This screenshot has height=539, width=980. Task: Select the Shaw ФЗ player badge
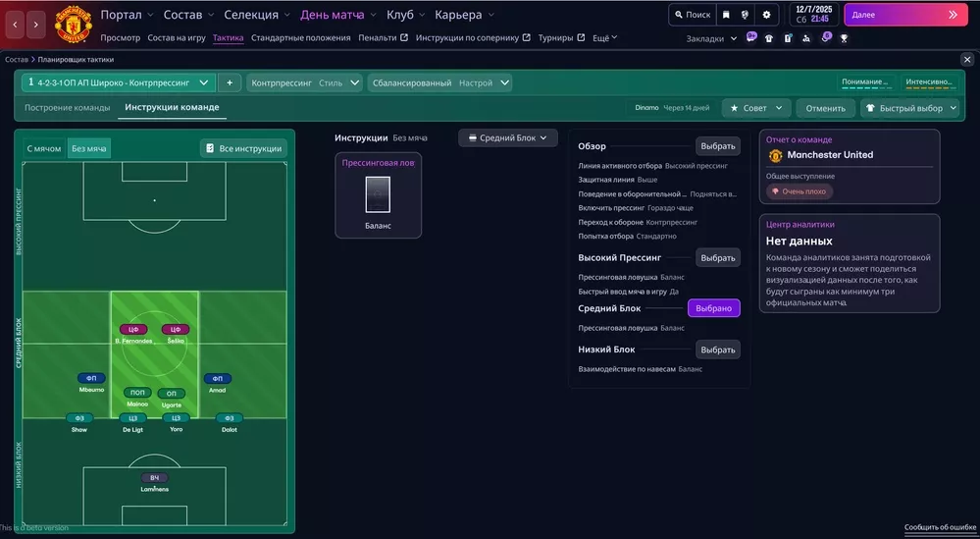pos(79,418)
